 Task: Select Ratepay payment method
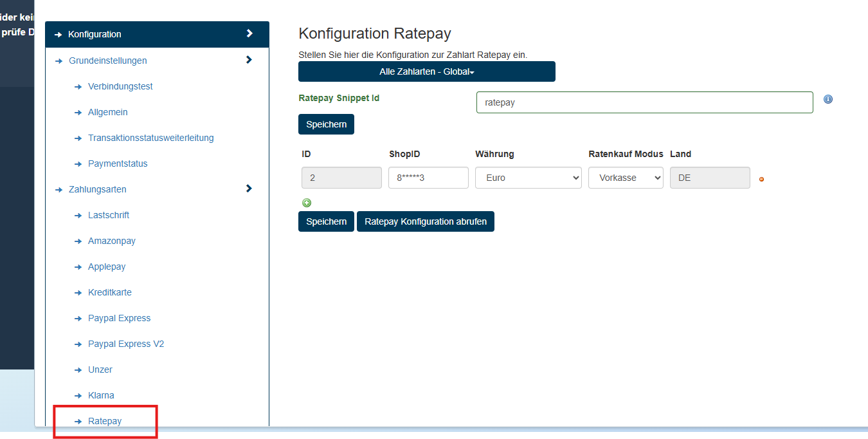pos(105,421)
